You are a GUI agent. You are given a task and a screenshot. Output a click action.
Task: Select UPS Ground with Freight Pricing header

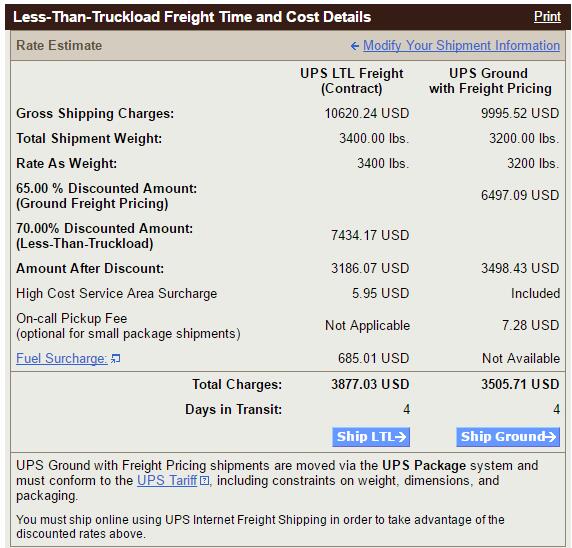tap(490, 81)
